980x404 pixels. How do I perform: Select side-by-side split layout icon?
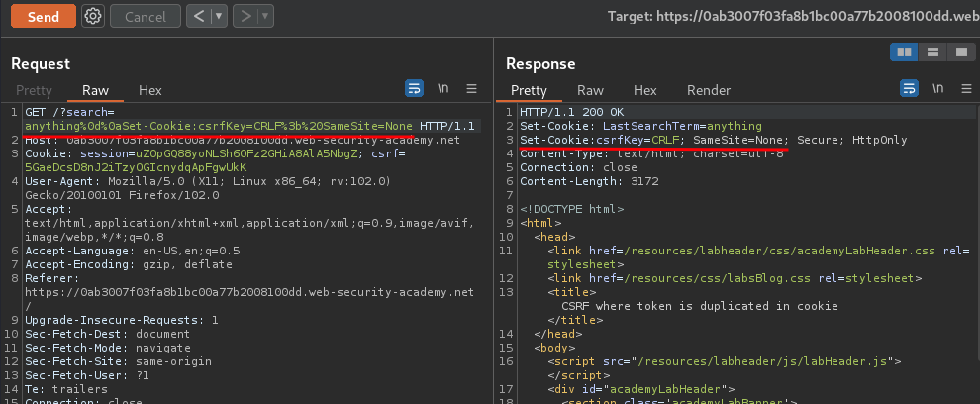904,52
